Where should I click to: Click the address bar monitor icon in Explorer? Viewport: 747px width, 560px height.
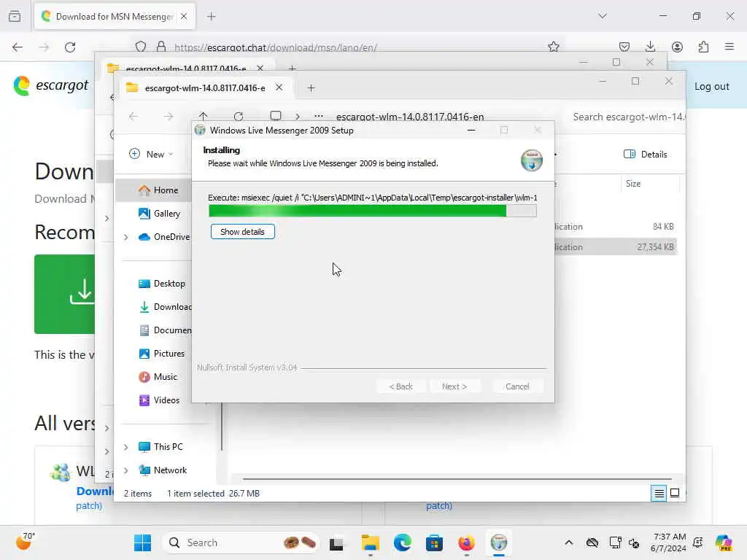coord(275,116)
